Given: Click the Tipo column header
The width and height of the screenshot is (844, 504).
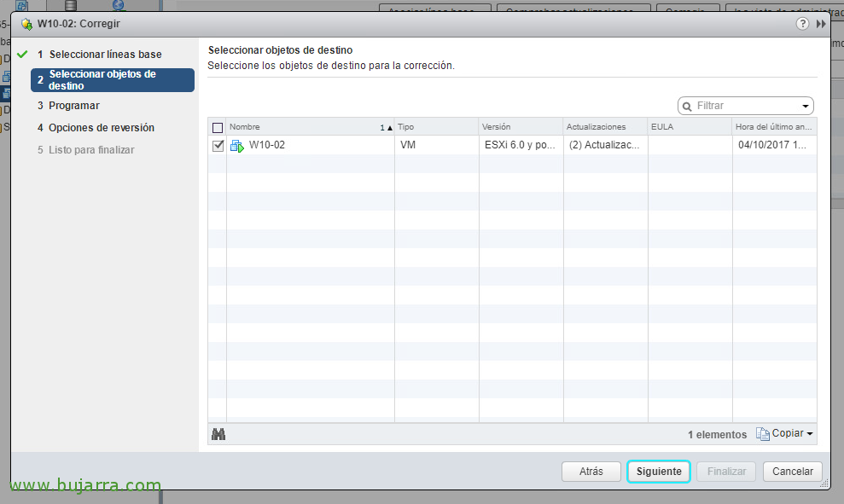Looking at the screenshot, I should click(x=437, y=127).
